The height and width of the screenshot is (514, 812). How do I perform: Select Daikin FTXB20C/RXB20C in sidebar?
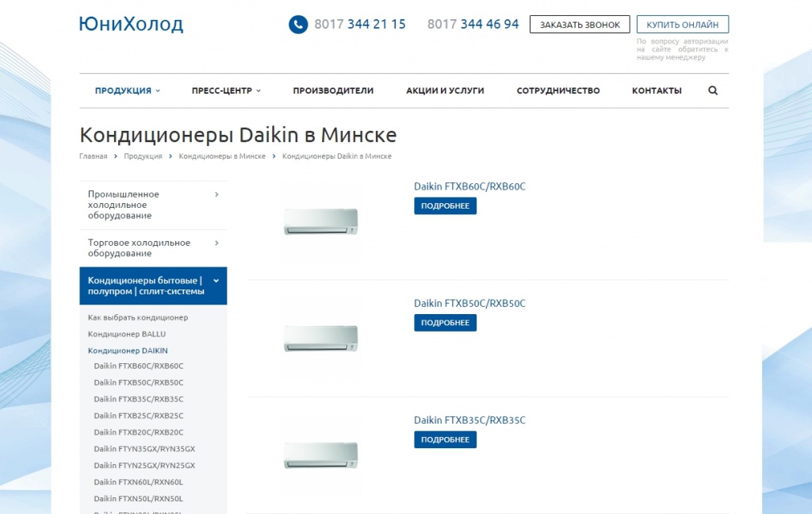139,432
